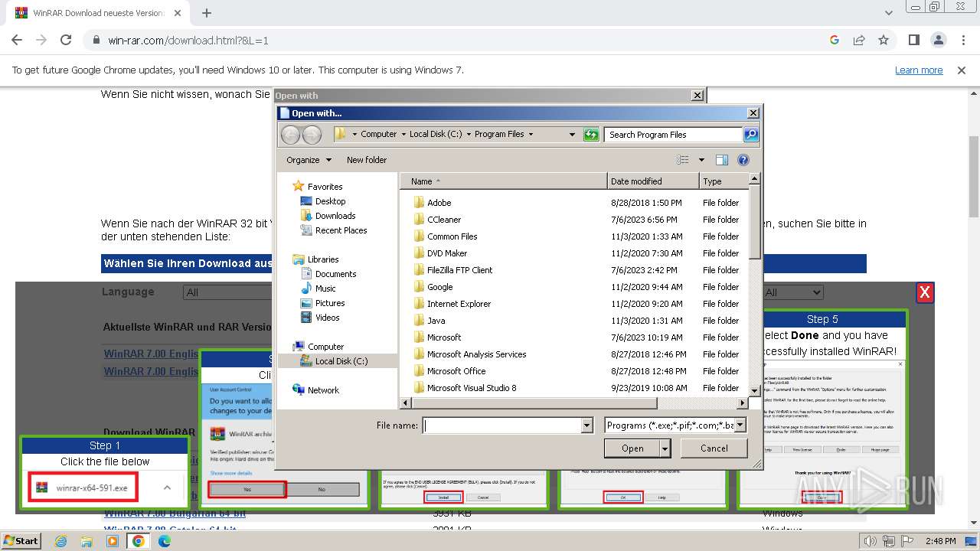Expand the views options arrow
Viewport: 980px width, 551px height.
click(x=701, y=160)
